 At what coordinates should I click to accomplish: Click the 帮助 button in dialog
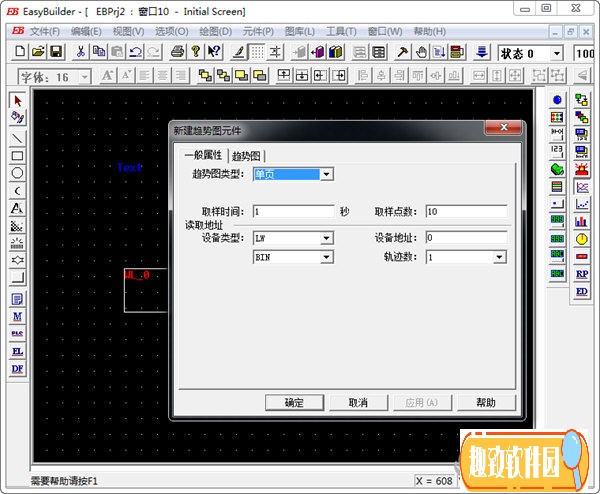pos(486,403)
